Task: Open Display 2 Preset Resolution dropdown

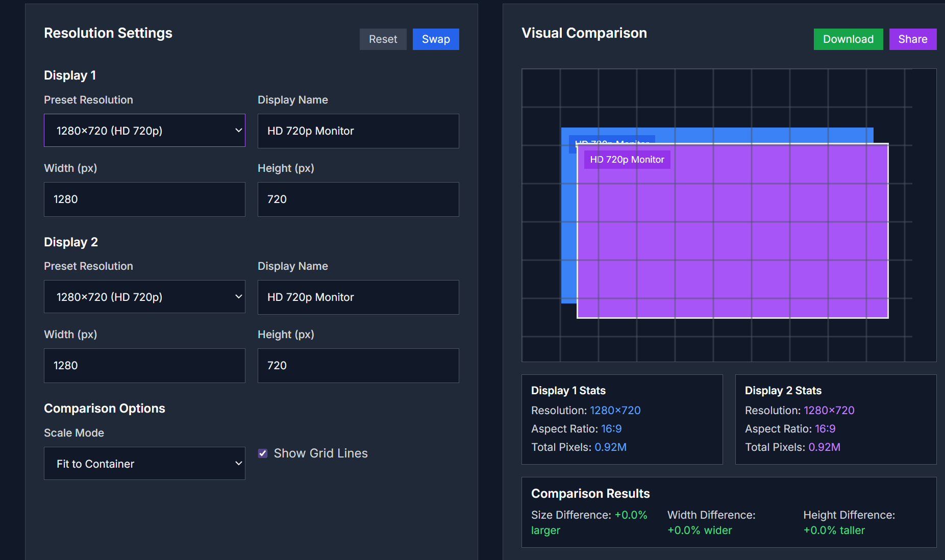Action: [144, 297]
